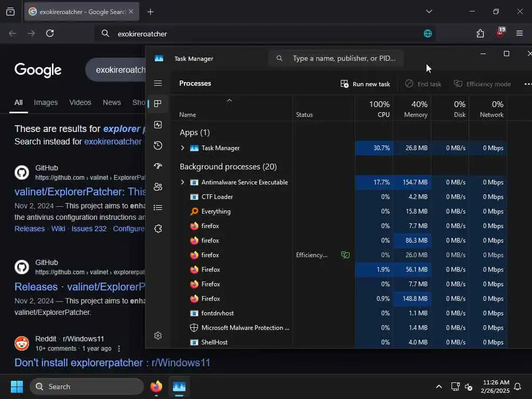Open Startup apps icon in Task Manager sidebar
This screenshot has width=532, height=399.
[x=158, y=166]
